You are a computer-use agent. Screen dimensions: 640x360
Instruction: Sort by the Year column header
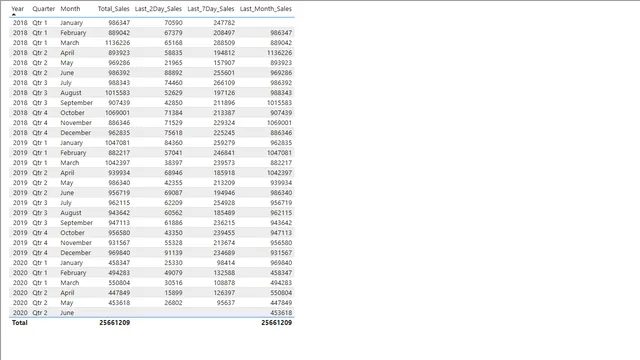point(18,9)
